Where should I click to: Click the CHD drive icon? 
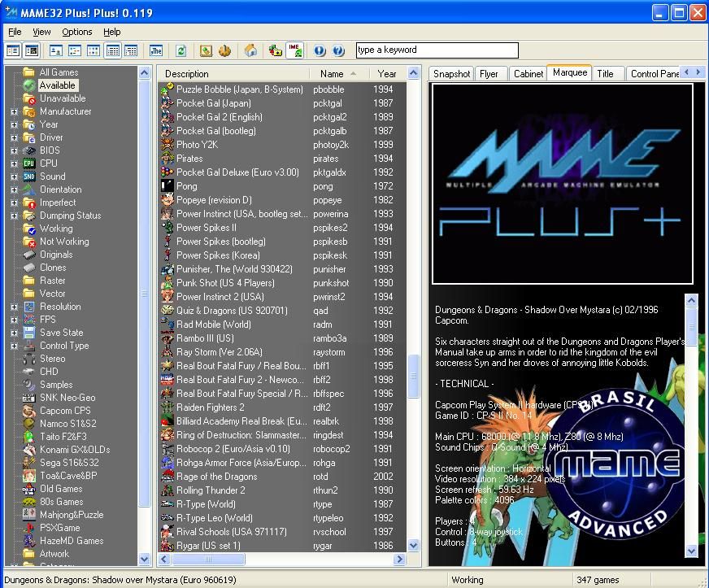click(29, 372)
